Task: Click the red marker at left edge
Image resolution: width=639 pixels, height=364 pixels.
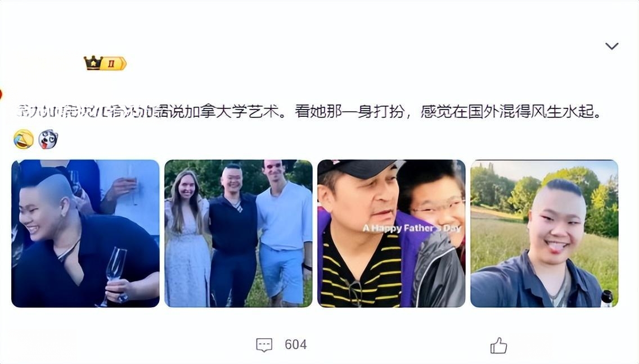Action: [x=1, y=94]
